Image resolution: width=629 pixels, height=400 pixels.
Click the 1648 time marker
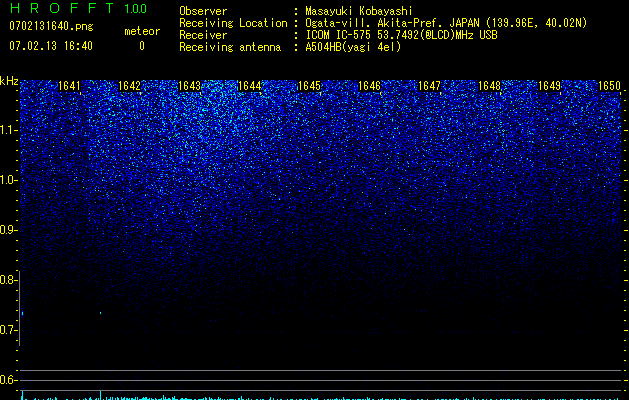489,86
